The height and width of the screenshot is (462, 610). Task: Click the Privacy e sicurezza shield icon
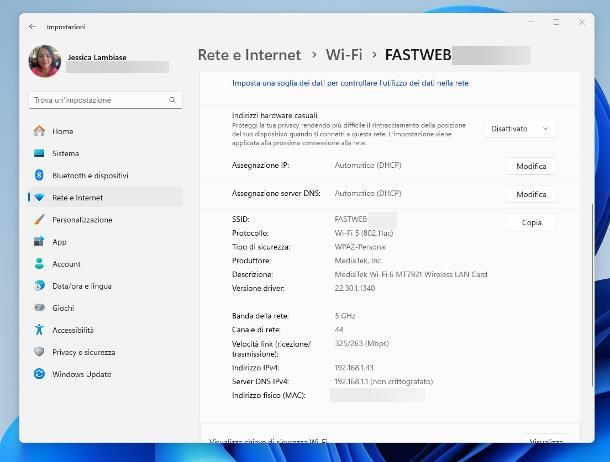click(39, 352)
